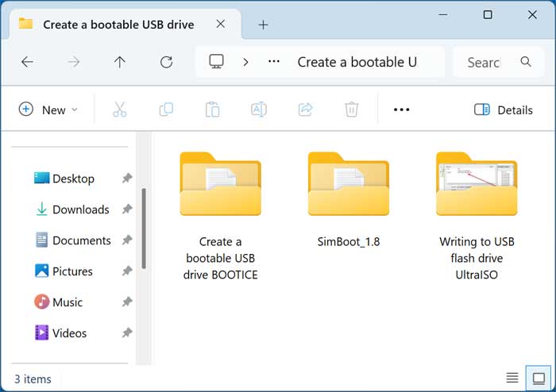Click the '3 items' status text
The width and height of the screenshot is (556, 392).
33,379
